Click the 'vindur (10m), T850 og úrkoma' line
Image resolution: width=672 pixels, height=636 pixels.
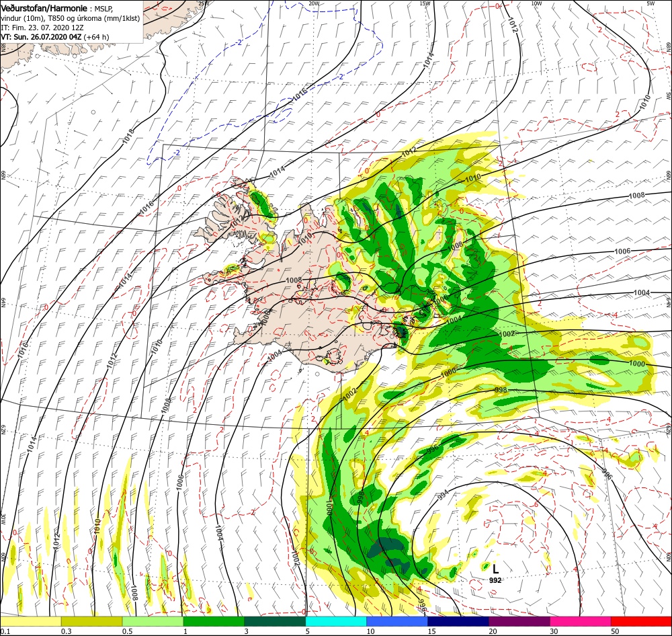(71, 18)
